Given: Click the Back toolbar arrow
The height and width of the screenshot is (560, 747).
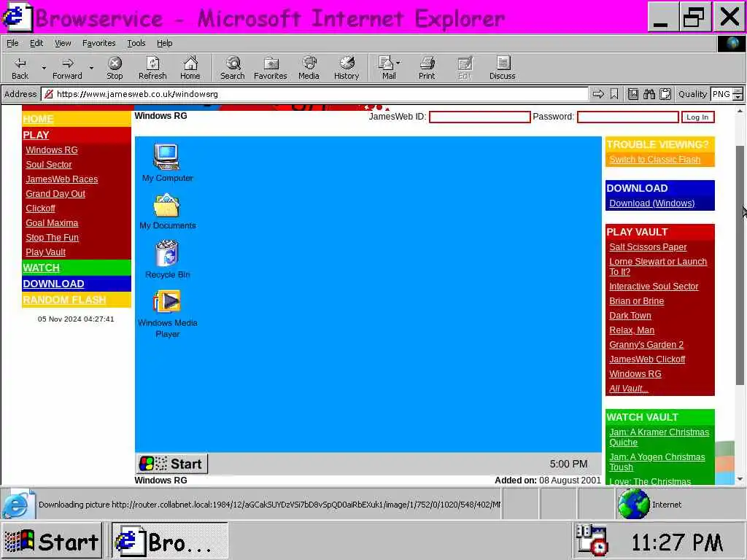Looking at the screenshot, I should 20,68.
